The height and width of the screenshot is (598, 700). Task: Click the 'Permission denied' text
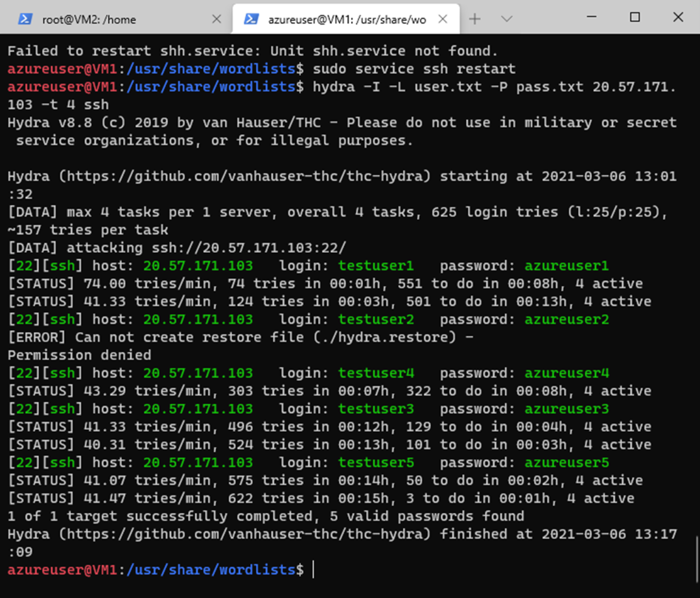80,355
